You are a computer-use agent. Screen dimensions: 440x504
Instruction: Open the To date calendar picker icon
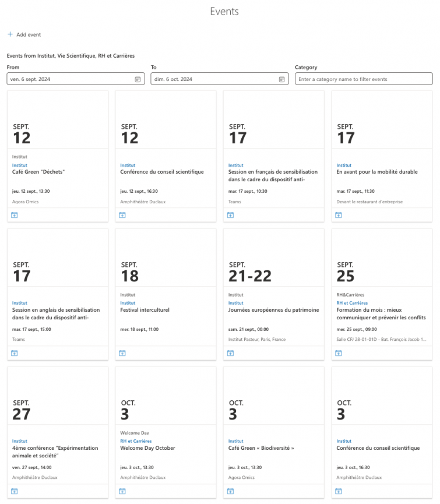281,79
